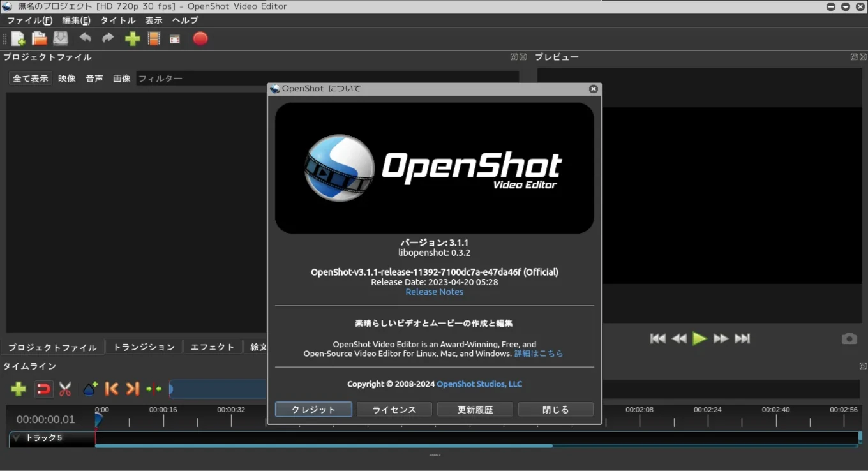This screenshot has width=868, height=471.
Task: Add a marker with the droplet icon
Action: tap(90, 389)
